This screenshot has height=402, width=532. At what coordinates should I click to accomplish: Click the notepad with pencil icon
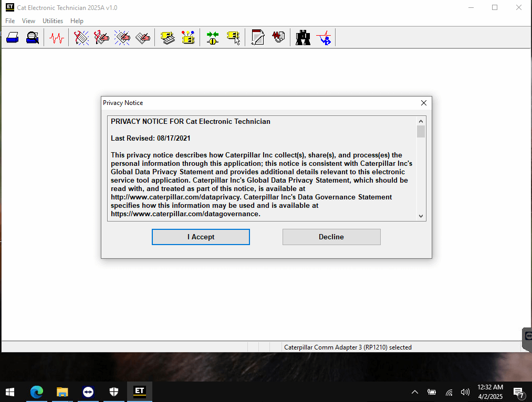click(x=258, y=38)
